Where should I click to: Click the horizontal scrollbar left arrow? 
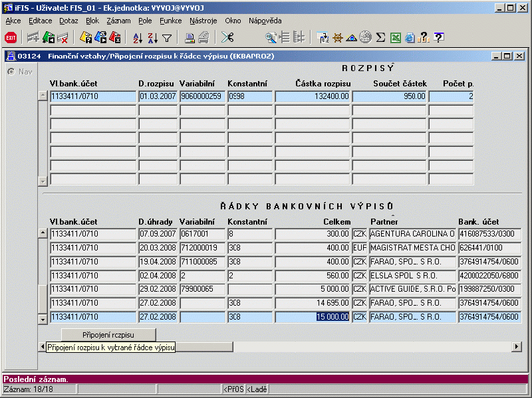[43, 347]
